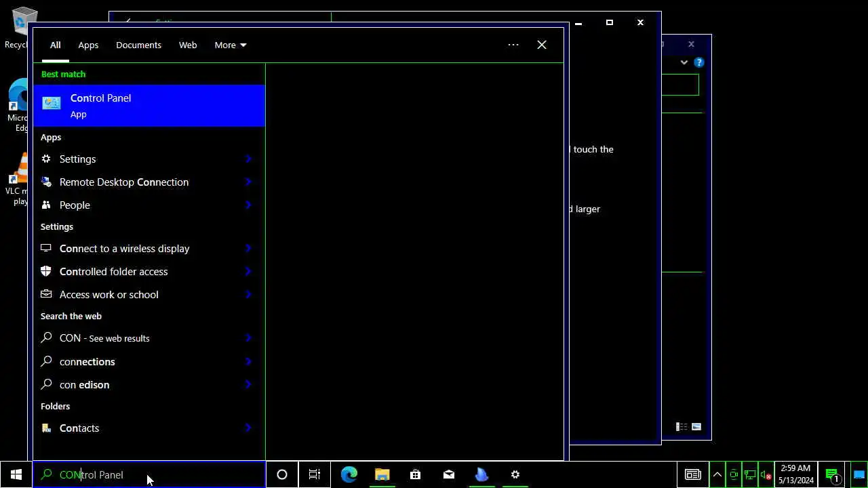Click the People app result icon
The width and height of the screenshot is (868, 488).
click(x=46, y=205)
